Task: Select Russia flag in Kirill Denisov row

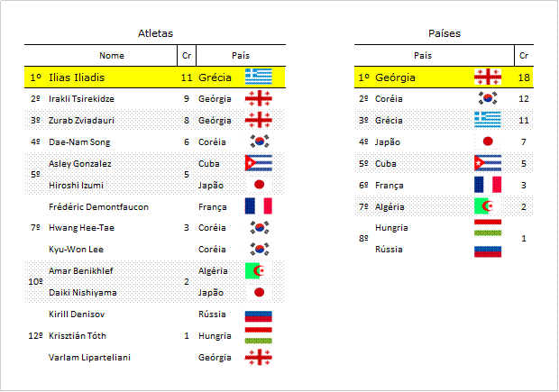Action: click(259, 317)
